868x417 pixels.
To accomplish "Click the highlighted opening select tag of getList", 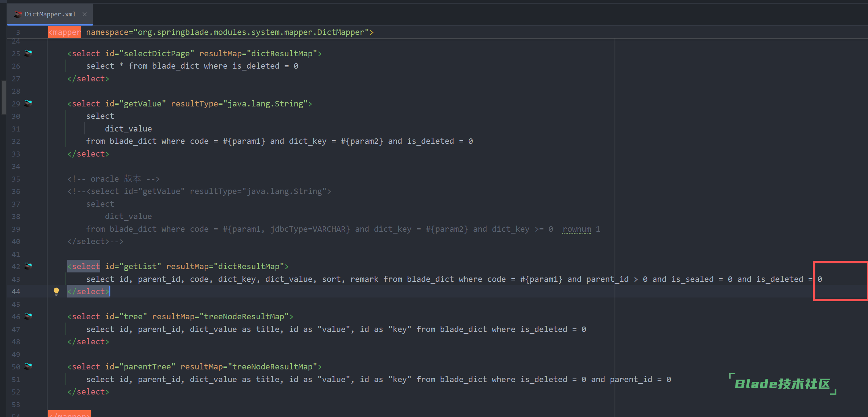I will [84, 267].
